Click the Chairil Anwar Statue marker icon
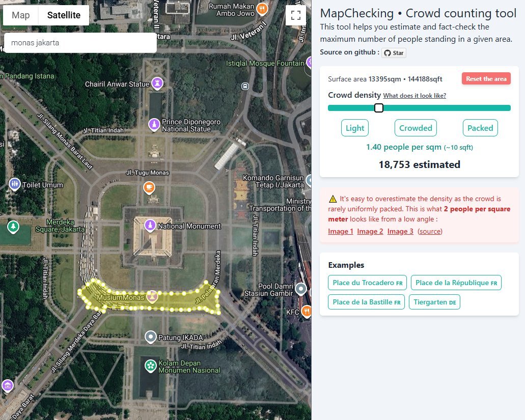The image size is (525, 420). (x=157, y=83)
